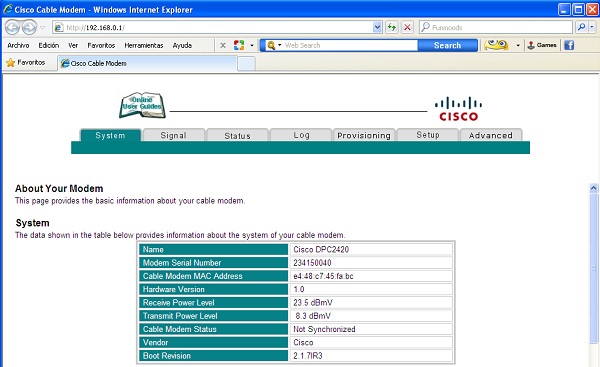
Task: Open the Favoritos menu
Action: (101, 45)
